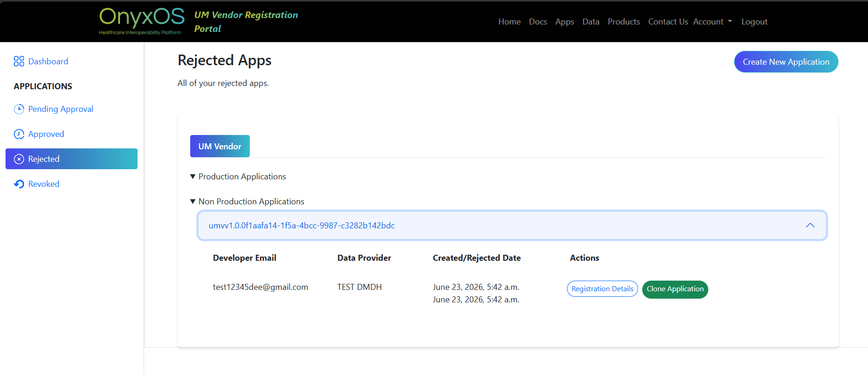Open Docs from the top navigation
Image resolution: width=868 pixels, height=374 pixels.
(538, 22)
